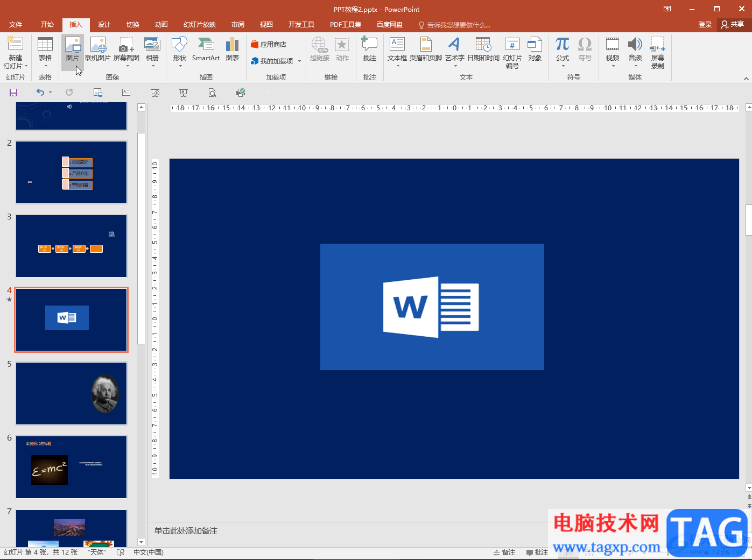Image resolution: width=752 pixels, height=560 pixels.
Task: Open 页眉和页脚 header and footer
Action: point(426,49)
